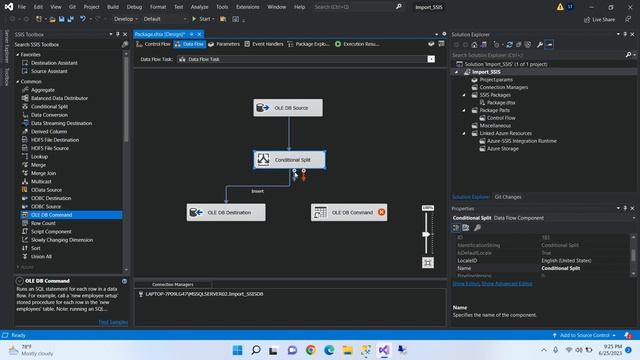
Task: Pick Balanced Data Distributor from toolbox
Action: (59, 98)
